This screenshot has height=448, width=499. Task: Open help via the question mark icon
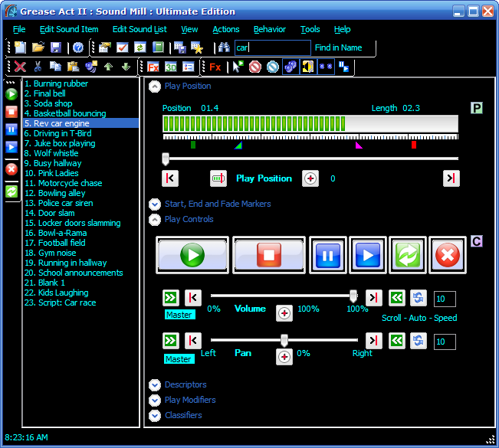click(x=78, y=47)
